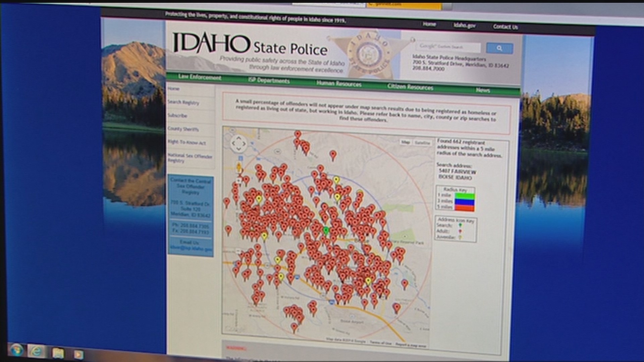Click Home in the left sidebar
The height and width of the screenshot is (362, 644).
click(x=174, y=88)
